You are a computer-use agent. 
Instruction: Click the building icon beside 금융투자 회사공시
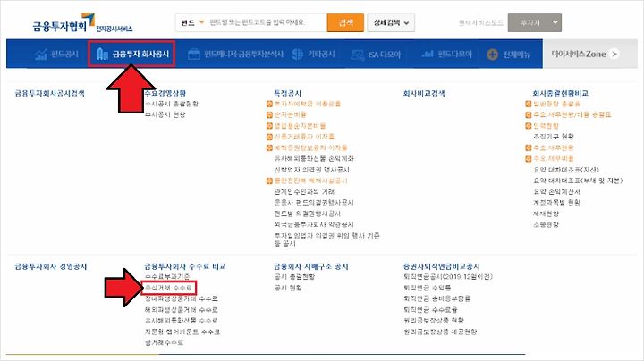tap(102, 54)
